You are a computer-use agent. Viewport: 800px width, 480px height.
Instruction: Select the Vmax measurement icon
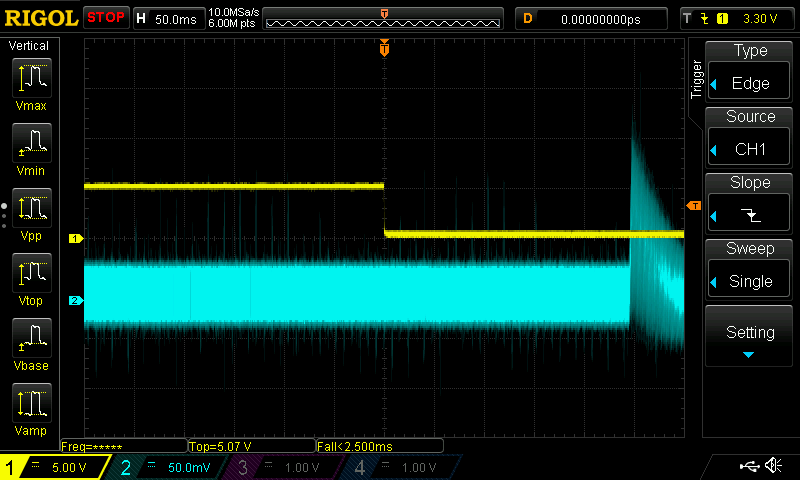(31, 83)
